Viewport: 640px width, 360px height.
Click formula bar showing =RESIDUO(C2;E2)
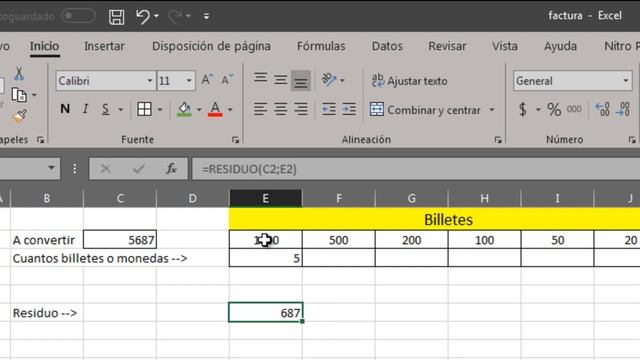pos(416,169)
